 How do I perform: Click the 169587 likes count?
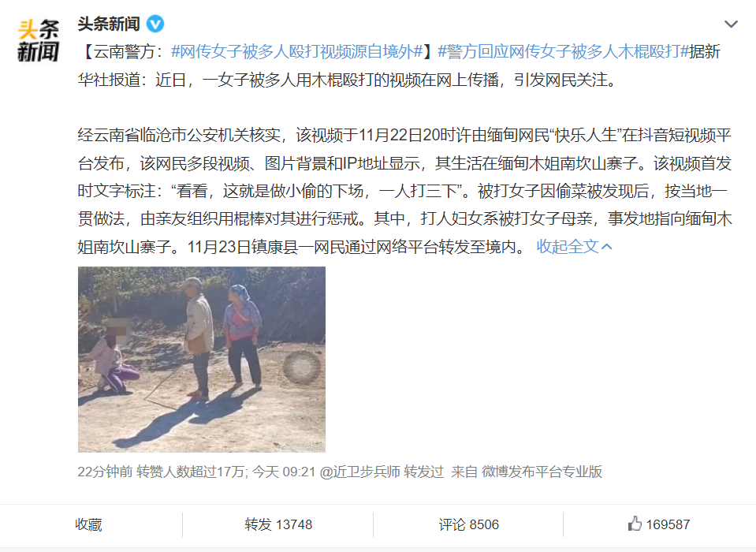coord(668,524)
